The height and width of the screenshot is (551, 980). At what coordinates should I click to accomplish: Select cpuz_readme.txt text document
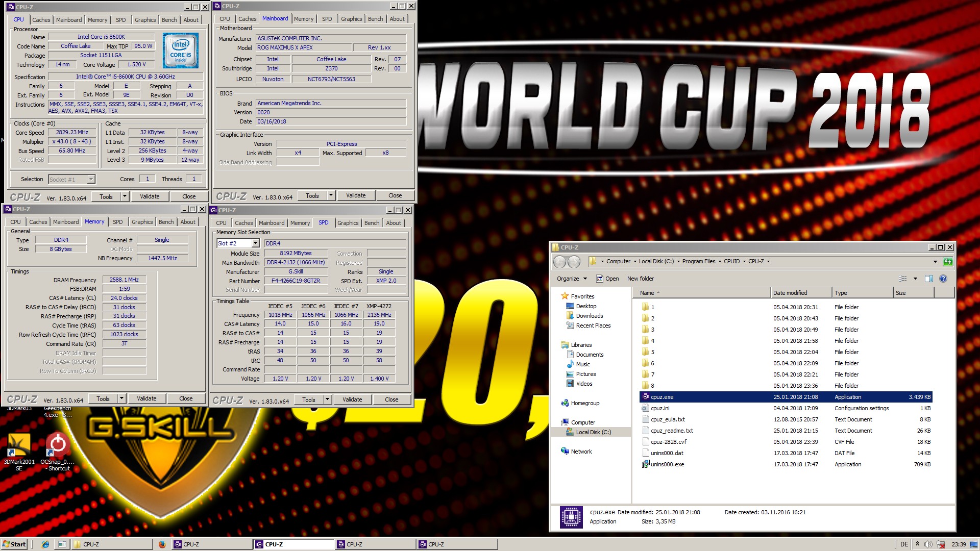point(786,431)
